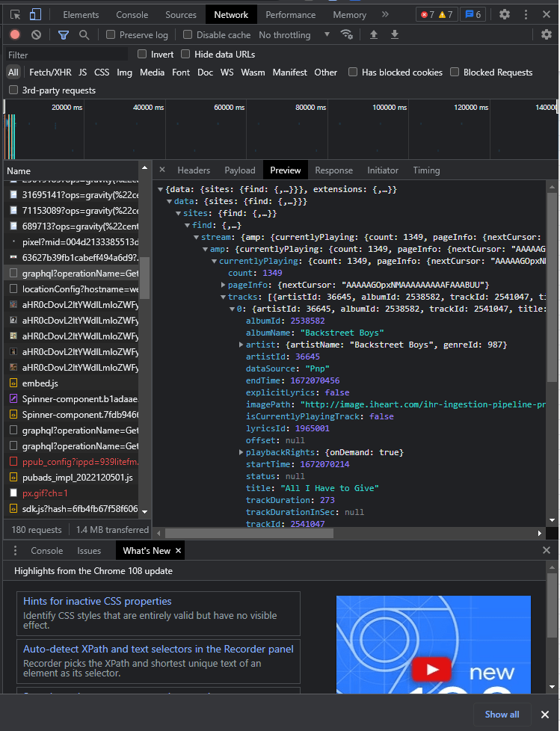
Task: Filter requests by WS type
Action: 227,73
